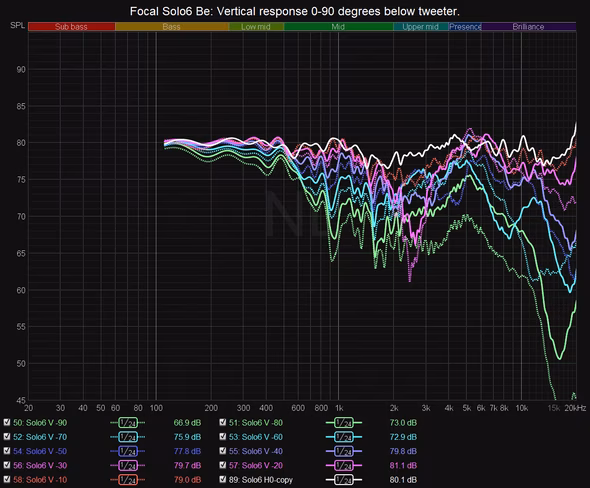The width and height of the screenshot is (590, 488).
Task: Click the 1/24 smoothing icon for V -50
Action: pos(128,452)
